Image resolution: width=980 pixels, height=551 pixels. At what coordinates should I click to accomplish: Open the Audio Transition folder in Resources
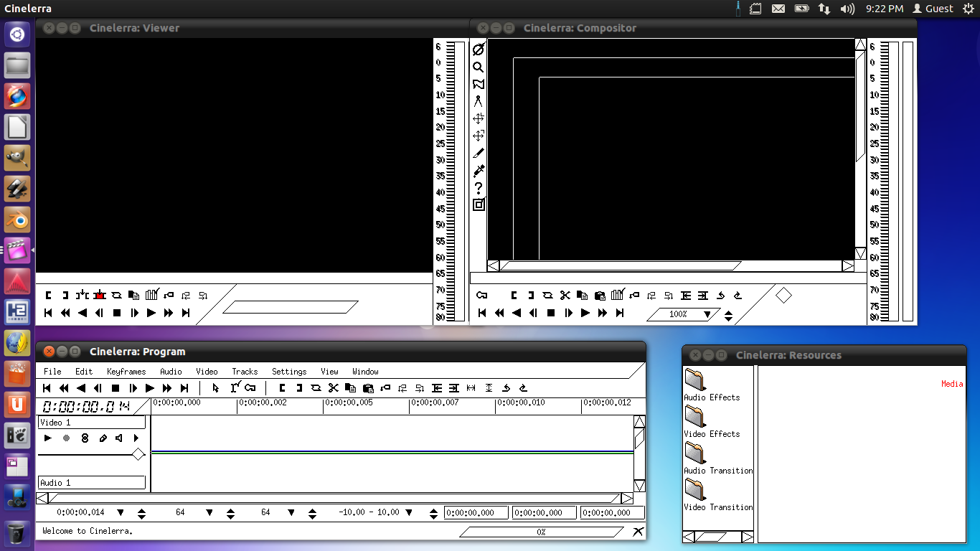695,453
